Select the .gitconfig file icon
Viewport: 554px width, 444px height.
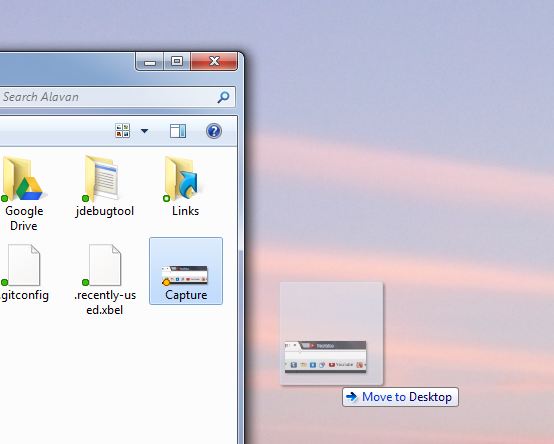coord(22,265)
